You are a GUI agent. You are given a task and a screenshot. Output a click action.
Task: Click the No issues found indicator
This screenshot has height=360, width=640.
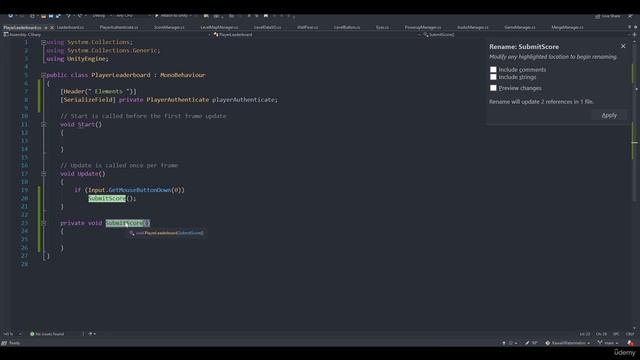click(x=47, y=334)
